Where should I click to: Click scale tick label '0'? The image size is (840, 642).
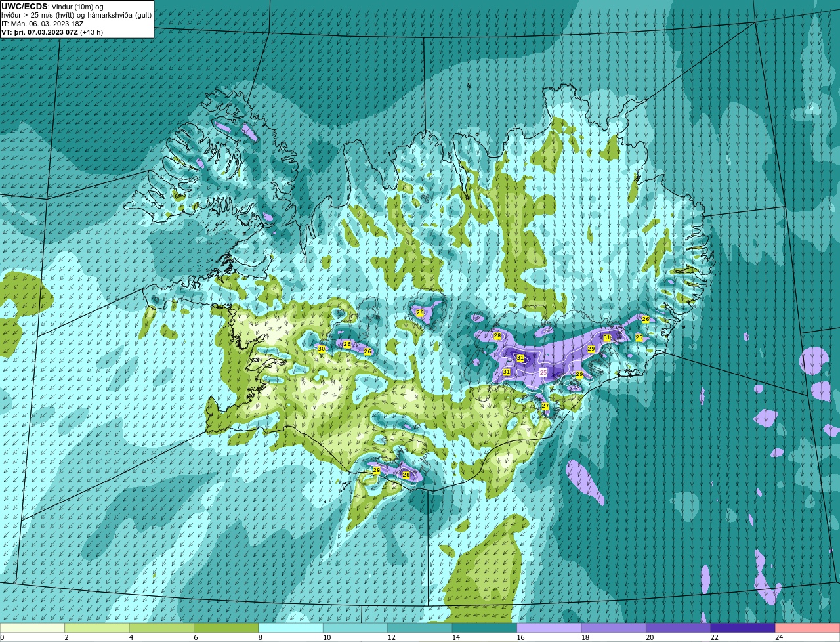tap(3, 637)
